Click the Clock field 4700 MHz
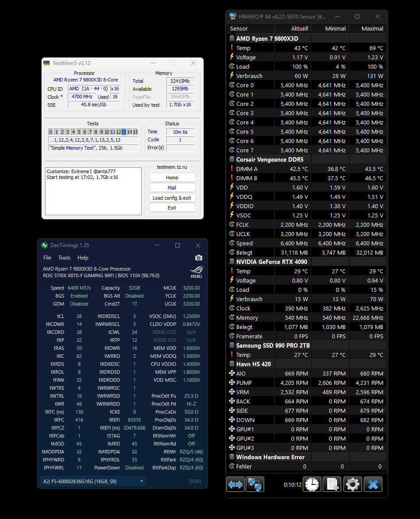This screenshot has width=420, height=519. tap(82, 97)
